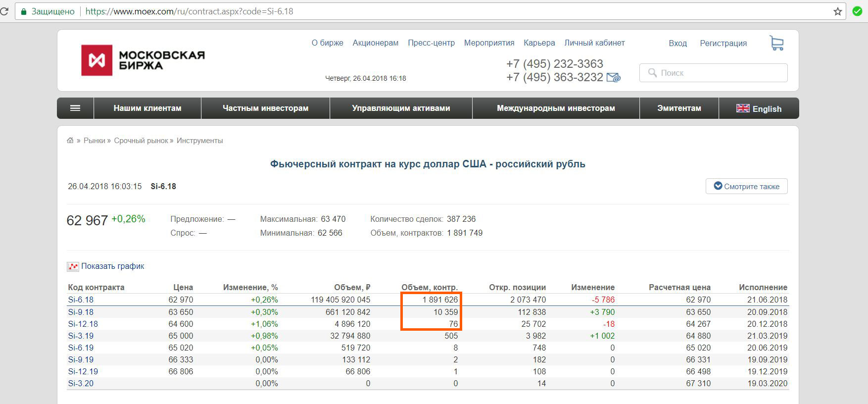Click Срочный рынок breadcrumb link

pyautogui.click(x=141, y=141)
